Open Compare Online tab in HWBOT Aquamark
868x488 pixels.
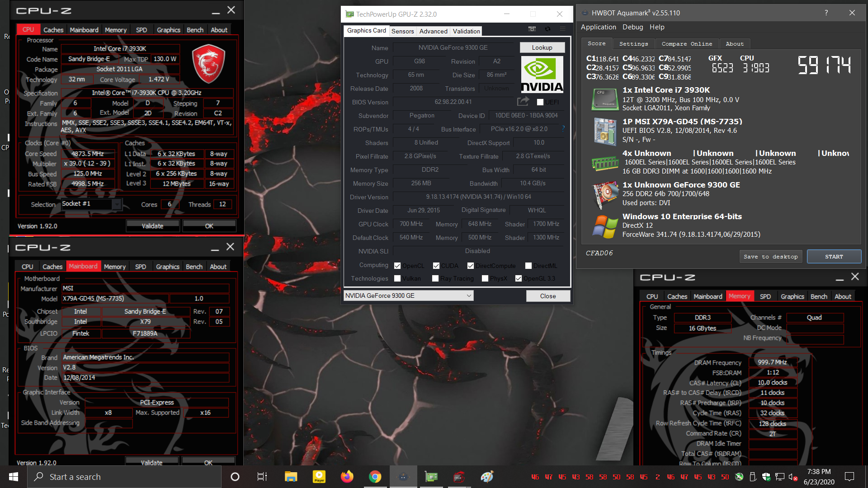click(x=687, y=44)
